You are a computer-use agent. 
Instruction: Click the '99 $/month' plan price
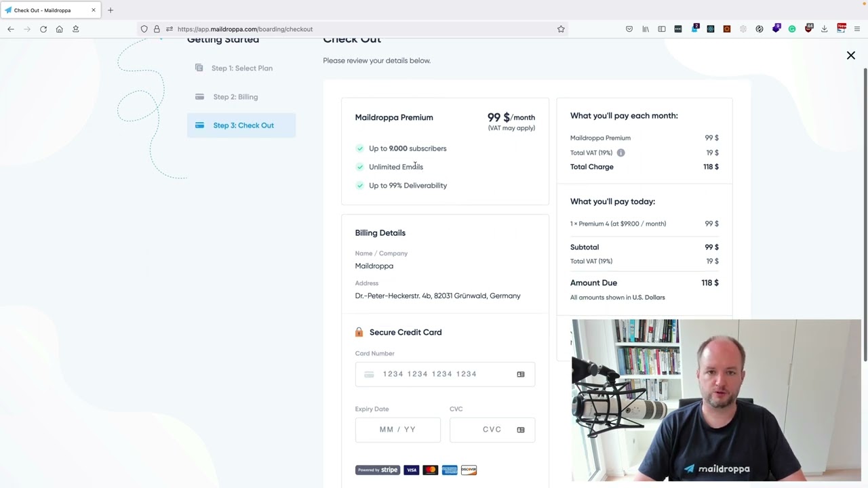(x=511, y=118)
